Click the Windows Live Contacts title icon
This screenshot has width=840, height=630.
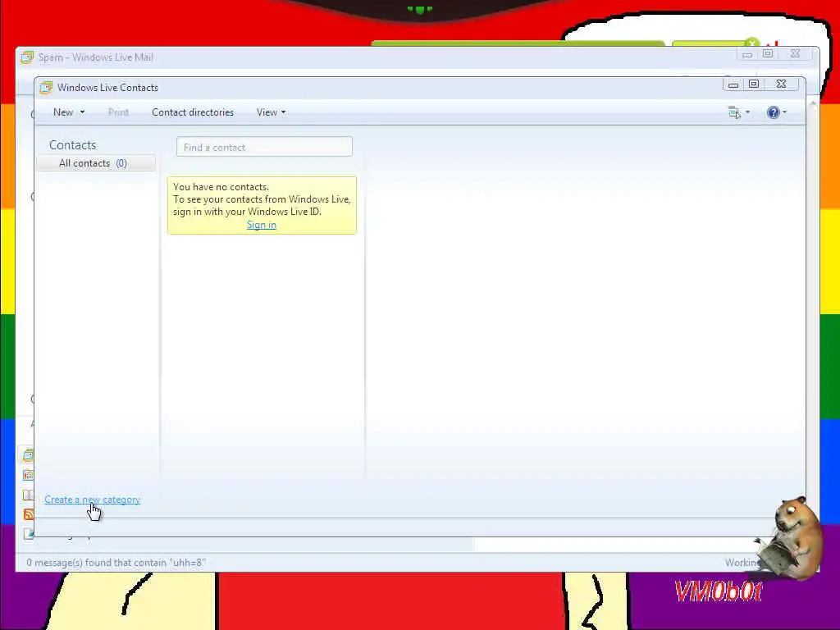pyautogui.click(x=46, y=87)
